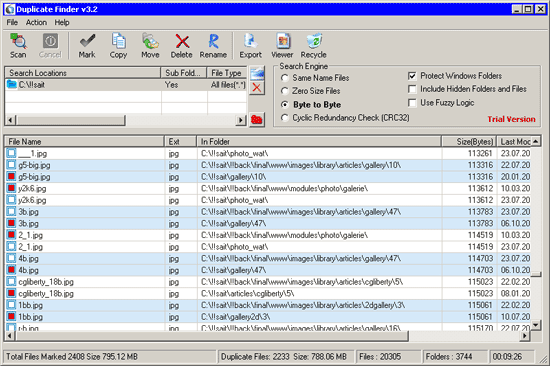Click the results horizontal scrollbar thumb
The height and width of the screenshot is (366, 550).
[212, 336]
